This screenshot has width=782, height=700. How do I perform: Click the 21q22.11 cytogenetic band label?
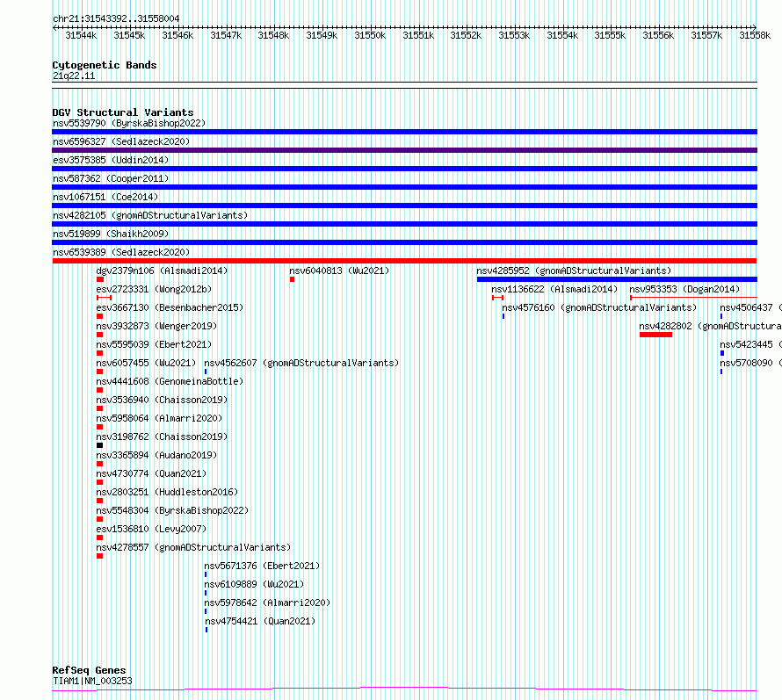pyautogui.click(x=74, y=76)
